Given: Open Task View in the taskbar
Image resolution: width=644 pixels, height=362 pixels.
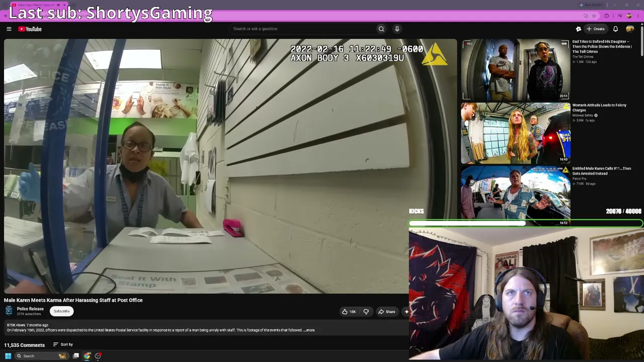Looking at the screenshot, I should (76, 356).
